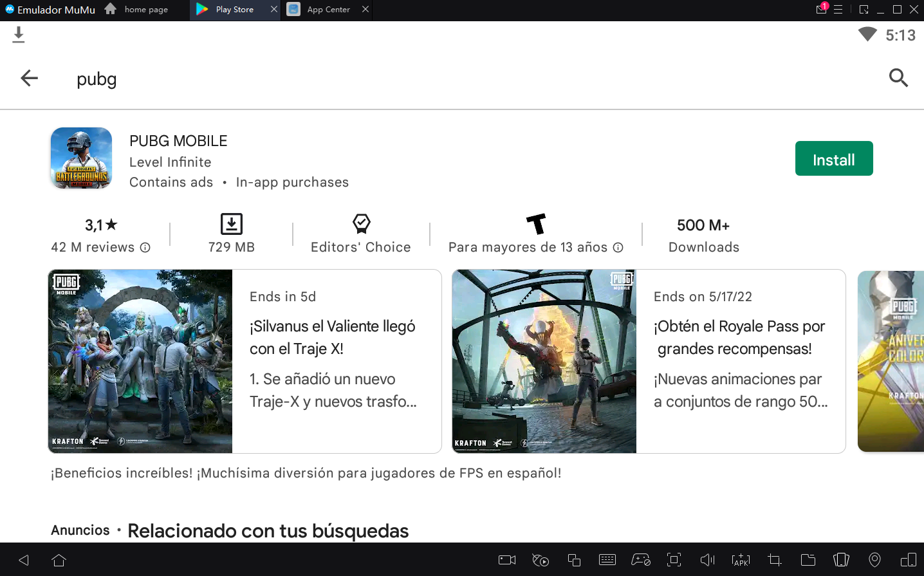Open the keyboard mapping icon
Screen dimensions: 924x576
tap(607, 560)
